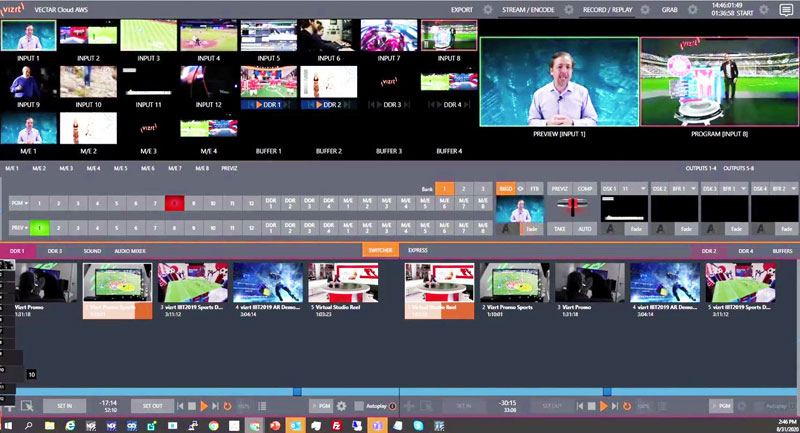The image size is (800, 433).
Task: Play DDR 1 from its monitor thumbnail controls
Action: pos(259,105)
